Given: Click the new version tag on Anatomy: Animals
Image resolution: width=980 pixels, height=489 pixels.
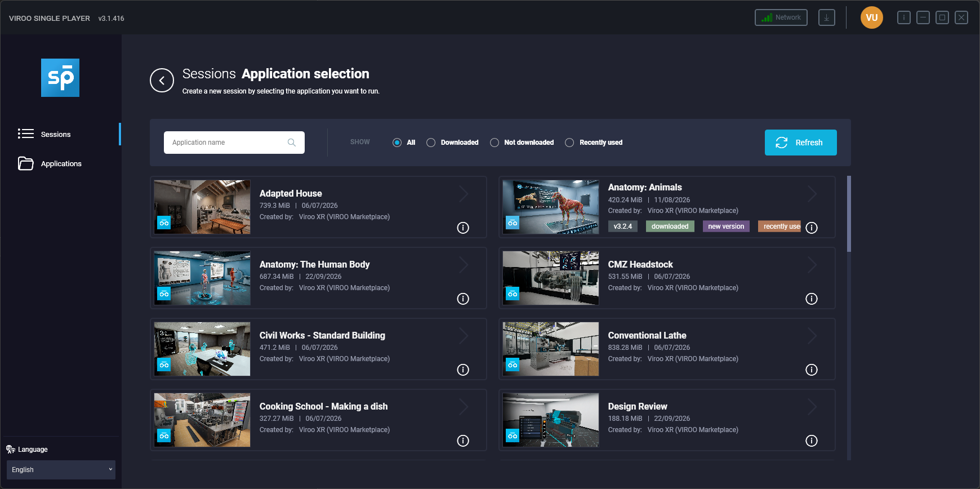Looking at the screenshot, I should pos(726,226).
